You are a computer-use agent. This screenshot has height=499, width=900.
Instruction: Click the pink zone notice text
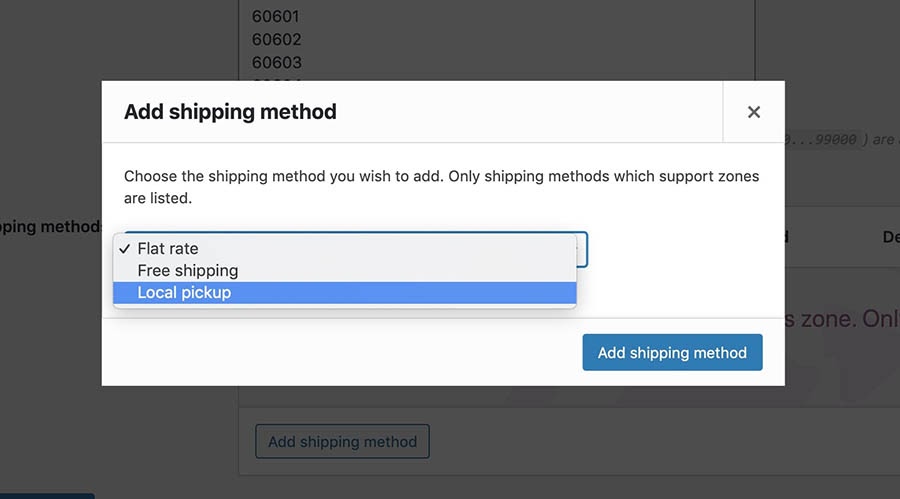pos(840,319)
